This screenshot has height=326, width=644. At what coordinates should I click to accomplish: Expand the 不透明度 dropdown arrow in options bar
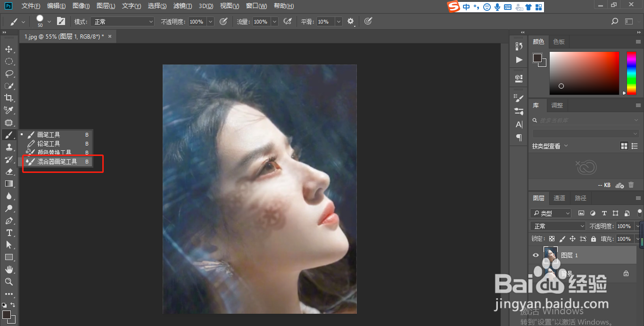[210, 22]
